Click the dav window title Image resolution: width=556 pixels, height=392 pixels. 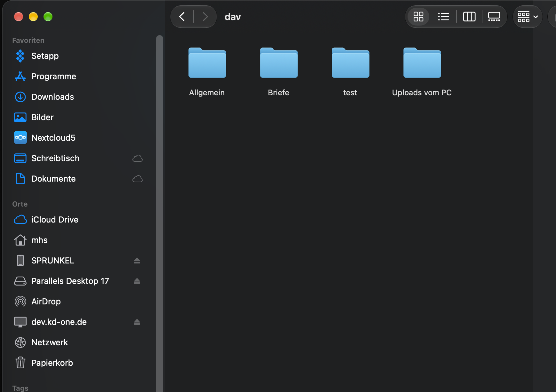[233, 17]
